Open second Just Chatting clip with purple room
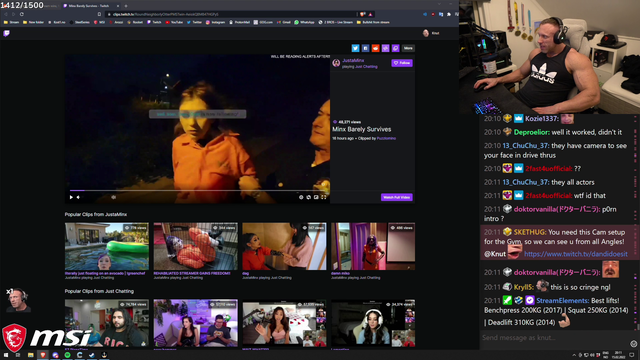The image size is (640, 360). 196,323
